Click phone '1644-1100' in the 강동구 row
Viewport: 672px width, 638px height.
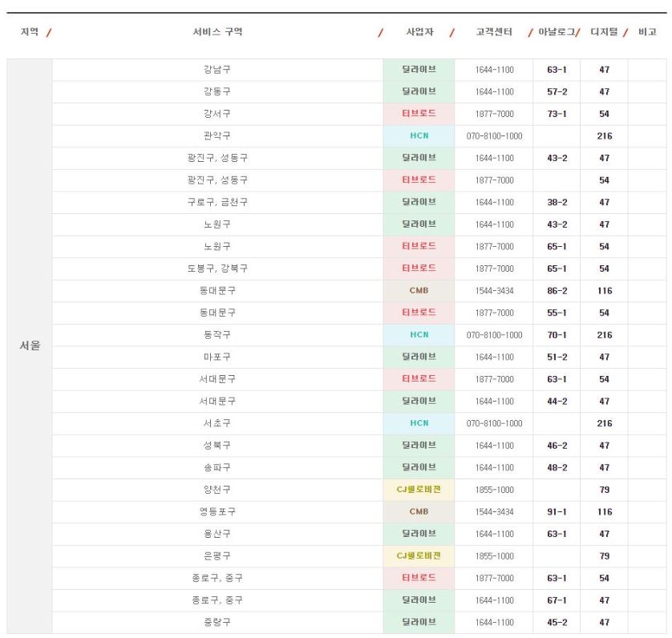point(494,91)
